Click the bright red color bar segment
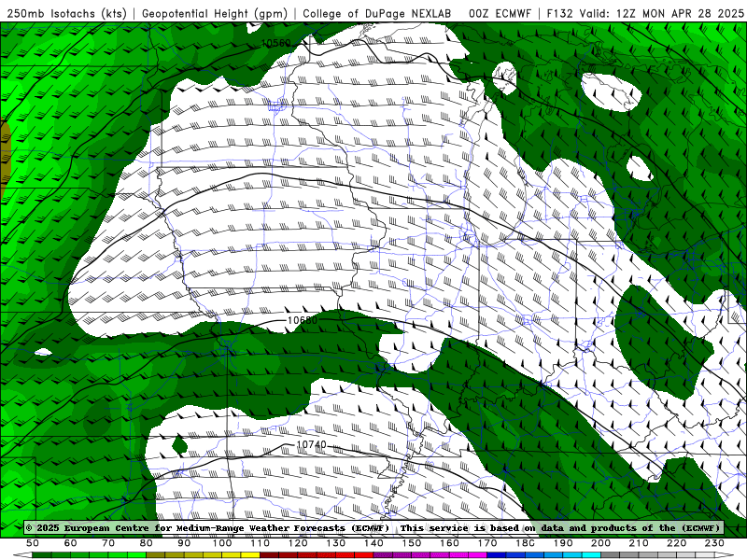This screenshot has width=747, height=560. pos(364,555)
